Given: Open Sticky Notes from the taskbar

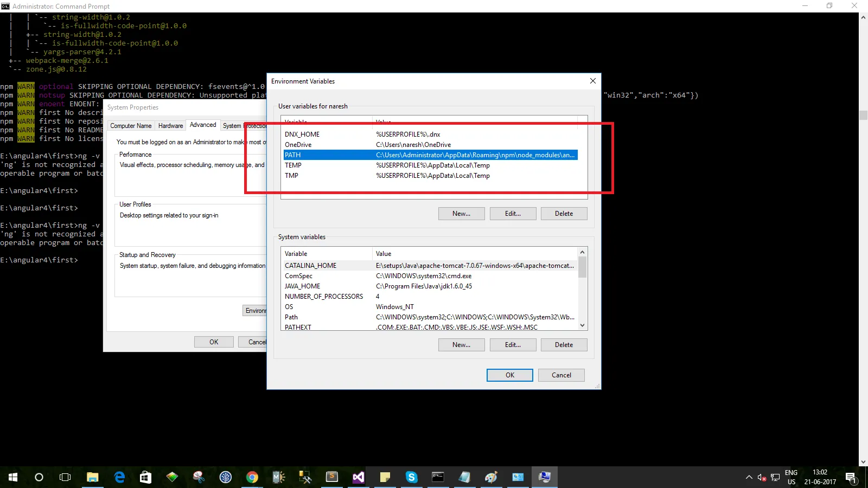Looking at the screenshot, I should pyautogui.click(x=385, y=477).
